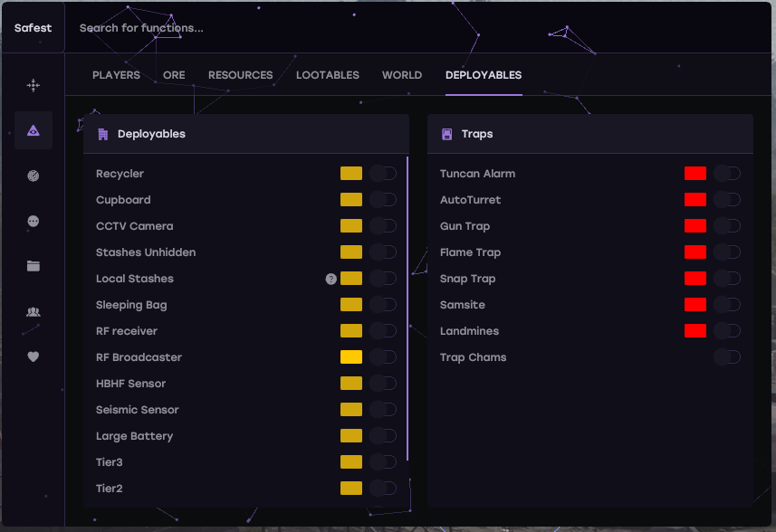Select the eye triangle visuals icon
Image resolution: width=776 pixels, height=532 pixels.
coord(34,130)
